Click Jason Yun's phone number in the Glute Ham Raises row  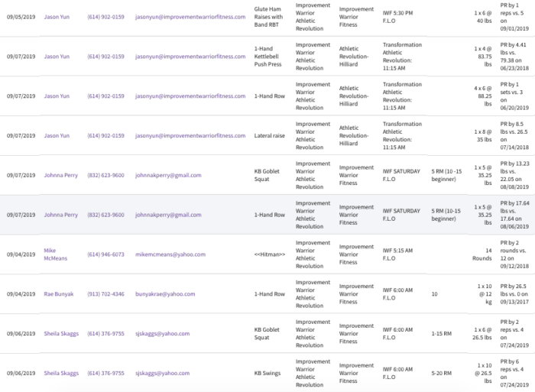pyautogui.click(x=105, y=17)
